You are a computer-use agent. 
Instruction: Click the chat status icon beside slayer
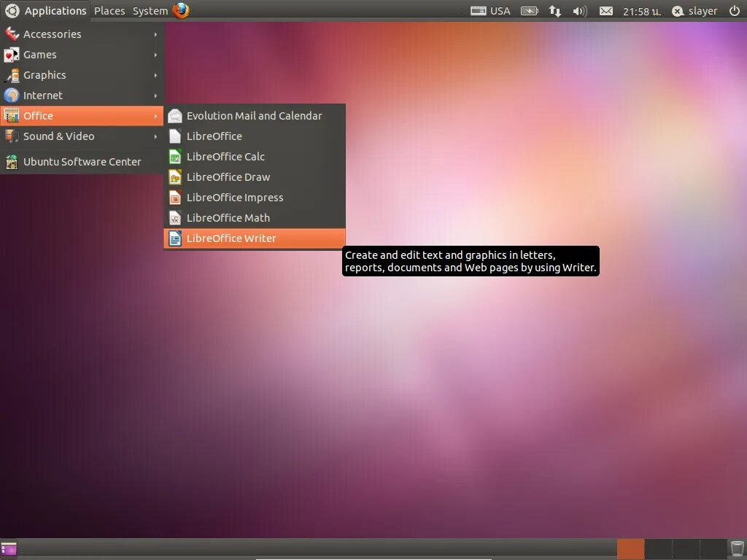[x=678, y=11]
